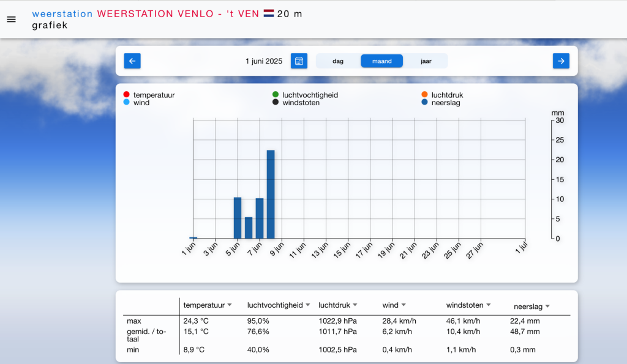Switch to the jaar view tab
Viewport: 627px width, 364px height.
click(x=426, y=61)
